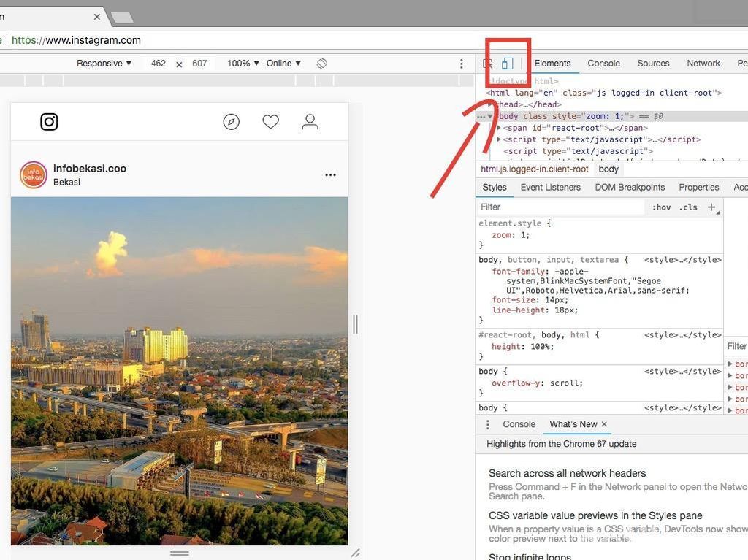The width and height of the screenshot is (748, 560).
Task: Click the styles Filter input field
Action: tap(560, 207)
